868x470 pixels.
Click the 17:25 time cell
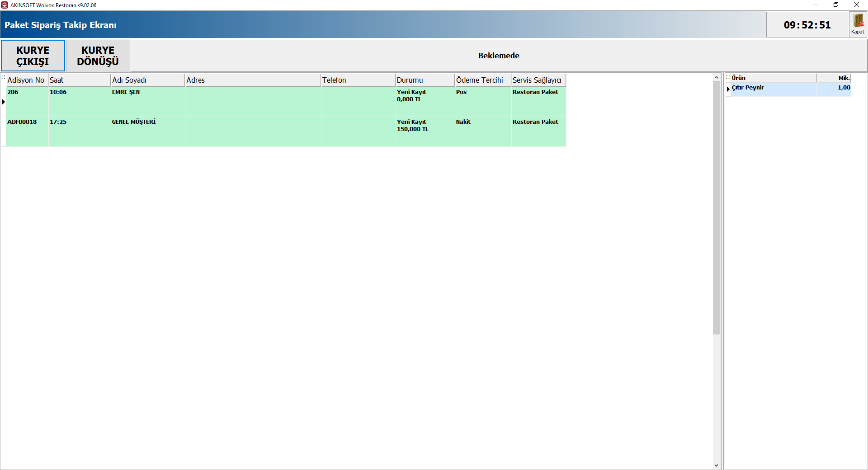80,132
